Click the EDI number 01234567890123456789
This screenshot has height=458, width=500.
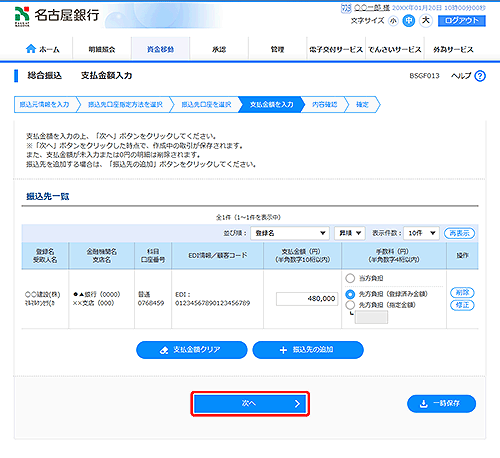pyautogui.click(x=212, y=303)
